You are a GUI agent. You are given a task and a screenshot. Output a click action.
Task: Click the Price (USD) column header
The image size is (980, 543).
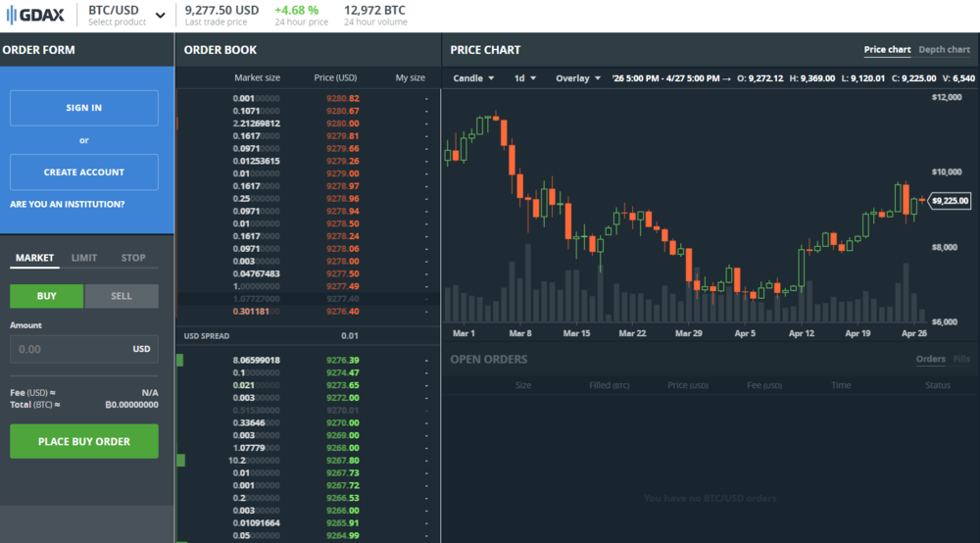(x=335, y=78)
